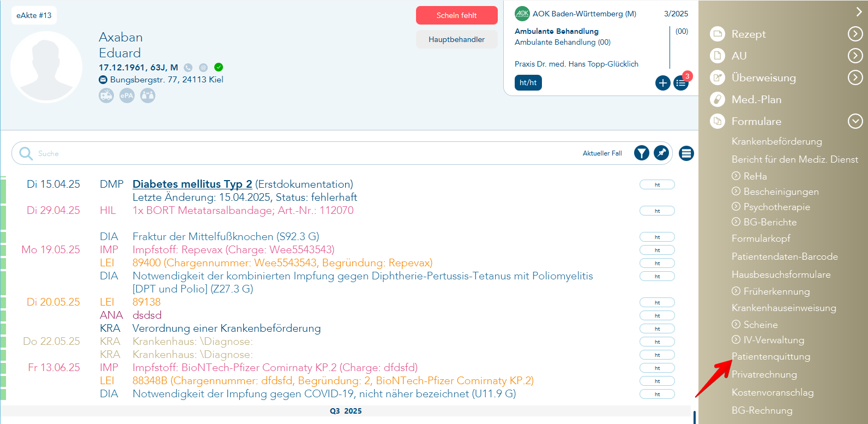Screen dimensions: 868x424
Task: Click the Med.-Plan pill icon
Action: click(718, 99)
